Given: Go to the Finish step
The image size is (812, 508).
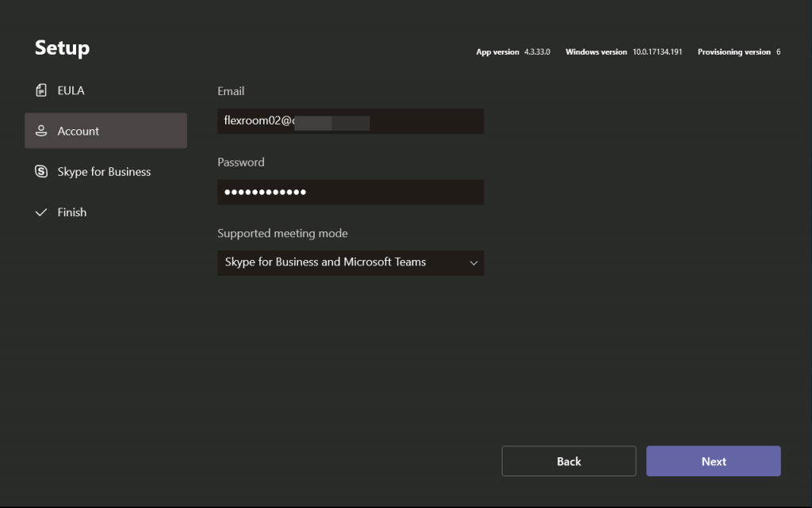Looking at the screenshot, I should click(105, 212).
